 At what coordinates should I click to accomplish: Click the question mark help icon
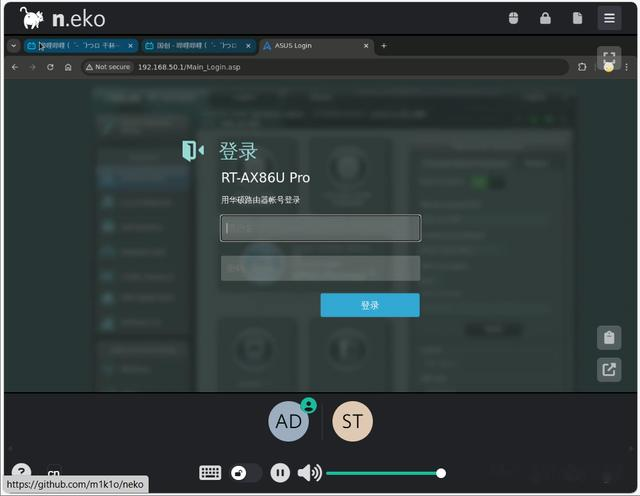[x=21, y=472]
